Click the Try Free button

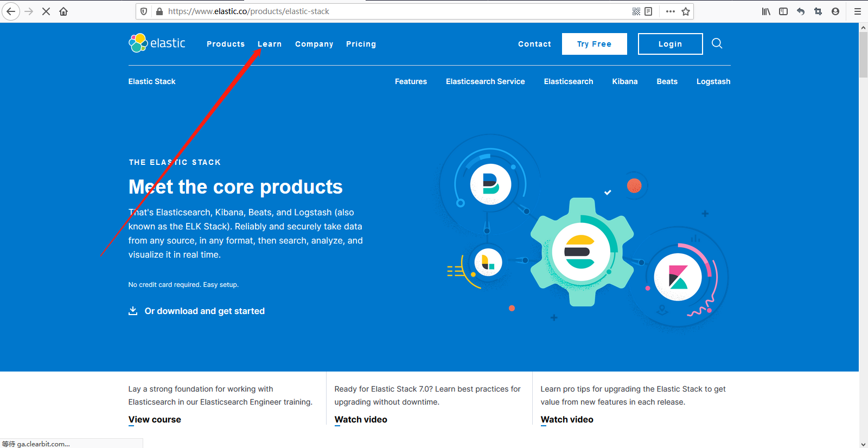point(595,44)
